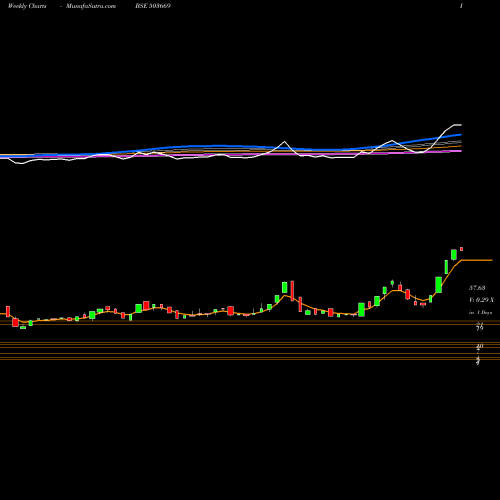Click the tall green candle at the mid-chart price peak

(x=284, y=287)
